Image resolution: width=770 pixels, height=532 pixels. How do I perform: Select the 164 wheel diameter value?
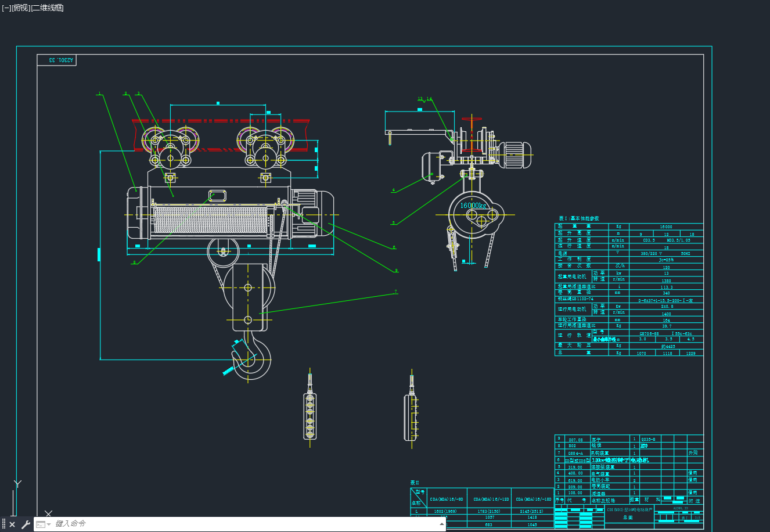coord(666,320)
